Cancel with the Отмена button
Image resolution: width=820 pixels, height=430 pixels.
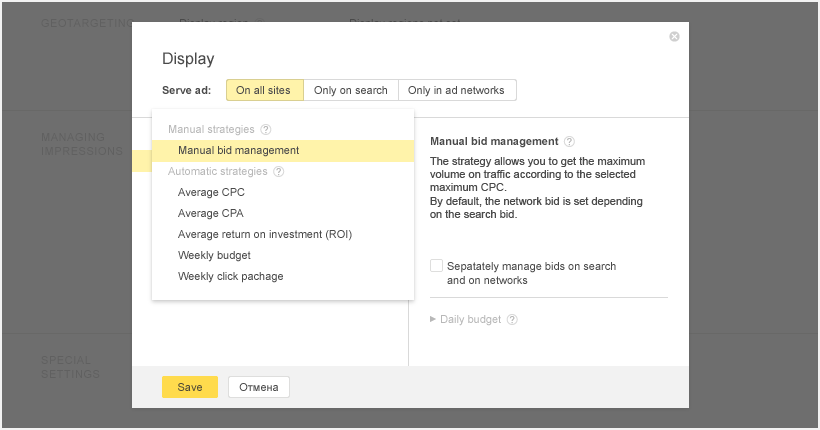pos(259,387)
